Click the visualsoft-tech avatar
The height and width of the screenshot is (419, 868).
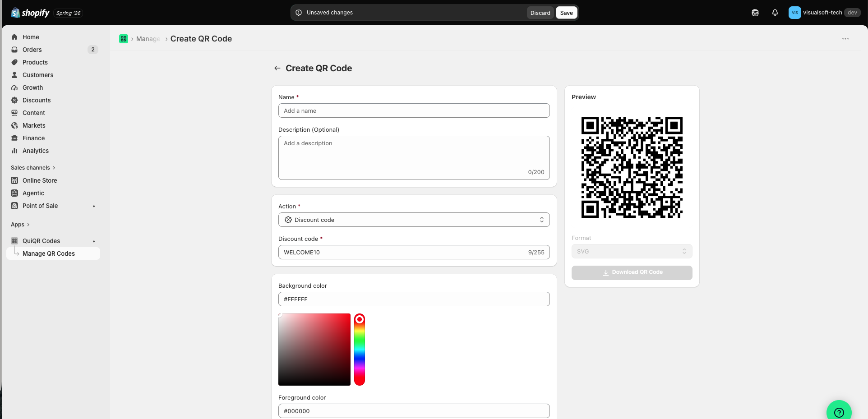tap(794, 13)
